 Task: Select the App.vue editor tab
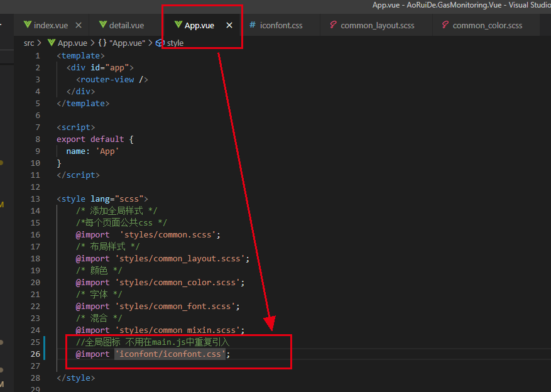pyautogui.click(x=199, y=25)
